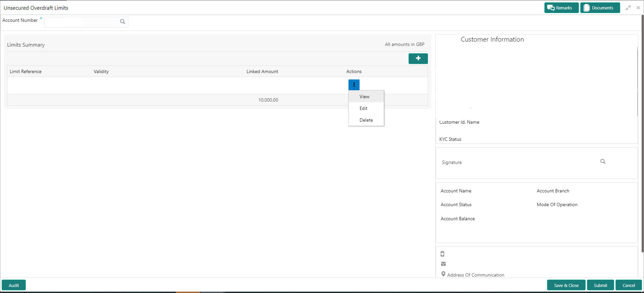Click the Signature label

point(451,162)
